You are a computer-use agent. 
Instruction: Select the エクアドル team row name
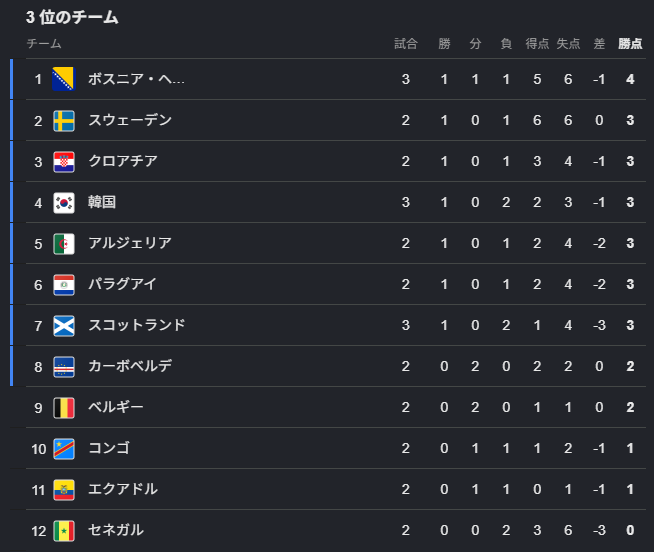point(123,489)
